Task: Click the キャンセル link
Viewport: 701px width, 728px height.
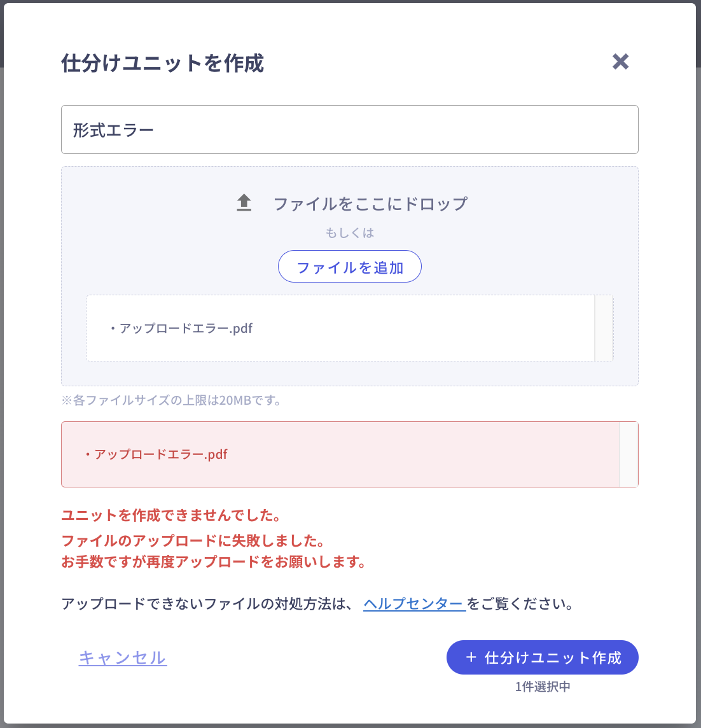Action: tap(123, 657)
